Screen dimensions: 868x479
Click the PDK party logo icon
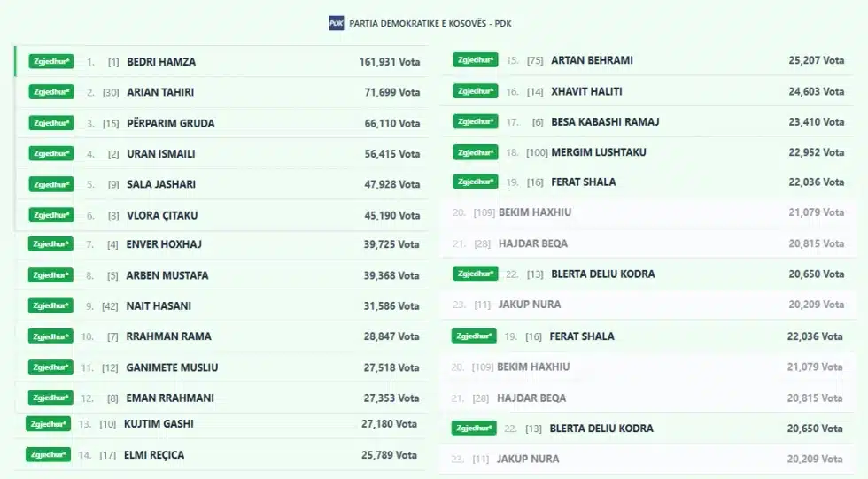point(337,23)
